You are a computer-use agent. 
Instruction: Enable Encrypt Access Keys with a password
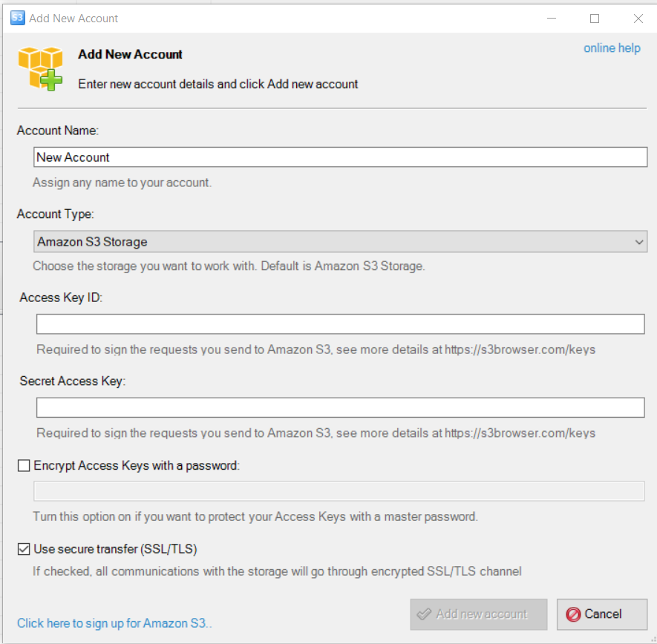pyautogui.click(x=24, y=466)
